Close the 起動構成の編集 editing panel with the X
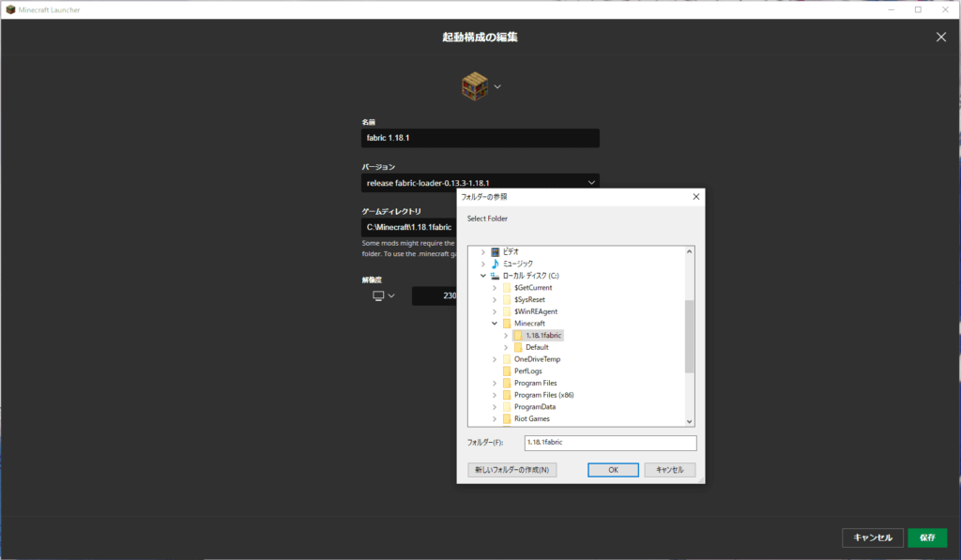 tap(941, 37)
